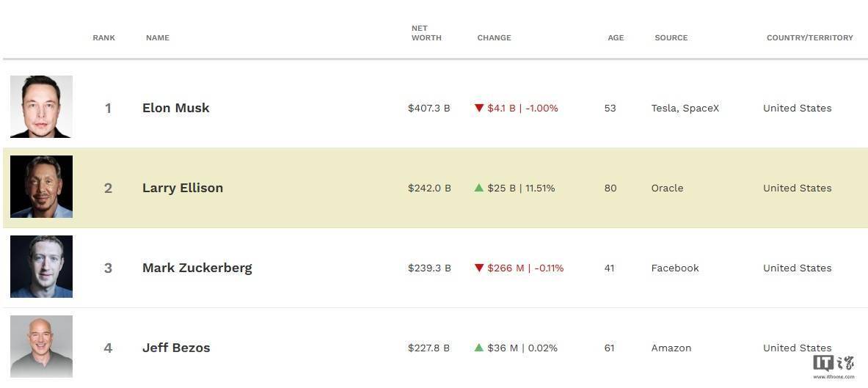
Task: Open Mark Zuckerberg's portrait photo
Action: click(x=42, y=266)
